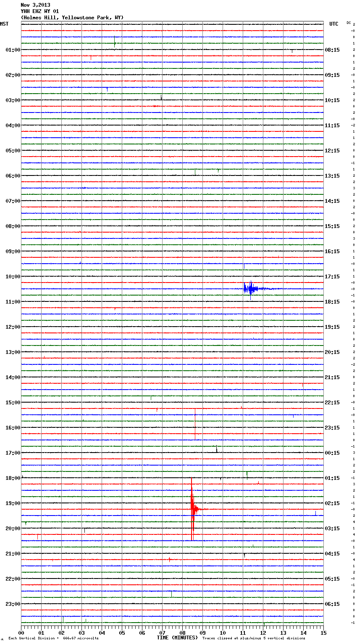This screenshot has width=357, height=644.
Task: Select the 10:00 MST time label
Action: [x=13, y=277]
